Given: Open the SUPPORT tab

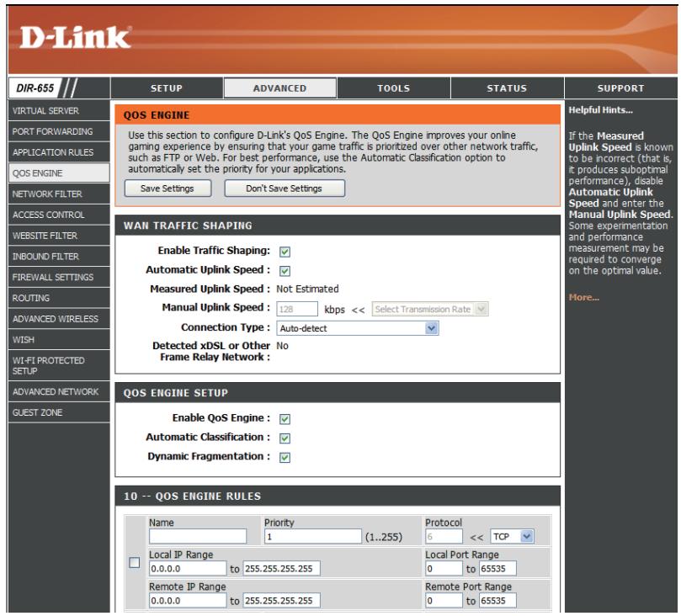Looking at the screenshot, I should tap(620, 88).
